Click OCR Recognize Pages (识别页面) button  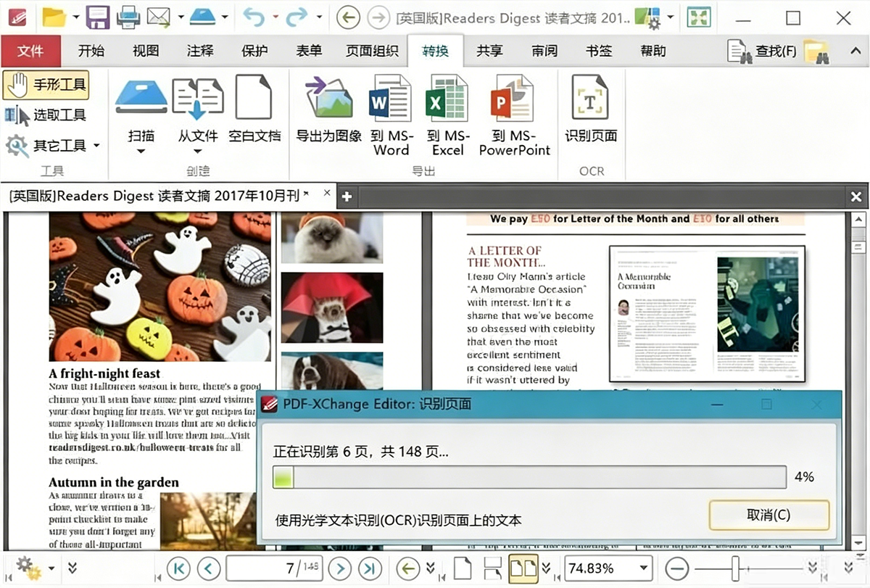pyautogui.click(x=591, y=109)
